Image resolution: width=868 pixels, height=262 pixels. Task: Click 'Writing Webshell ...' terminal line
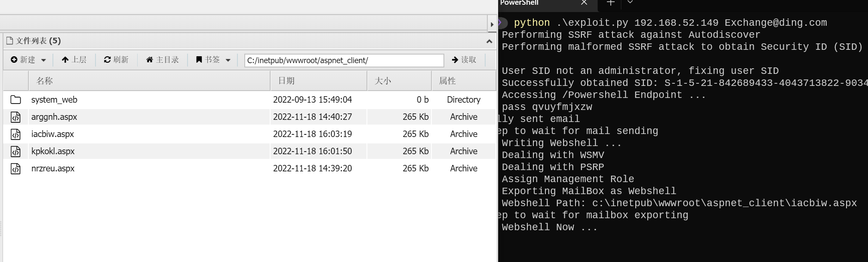point(562,143)
